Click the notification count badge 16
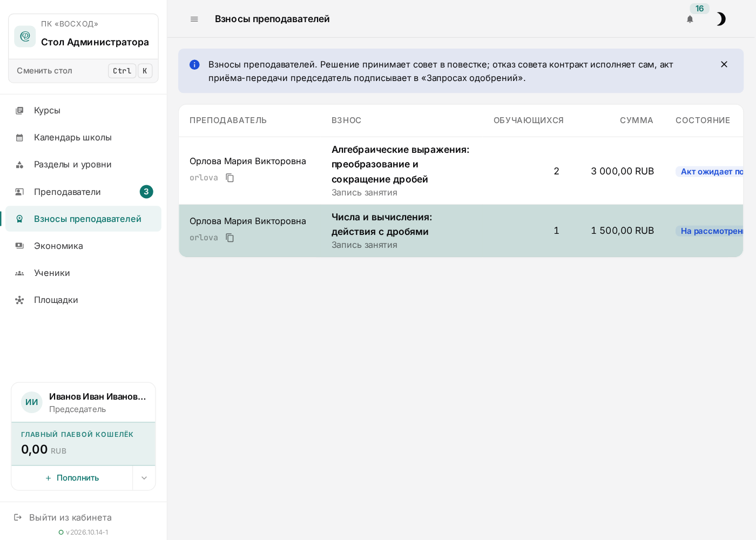 699,9
